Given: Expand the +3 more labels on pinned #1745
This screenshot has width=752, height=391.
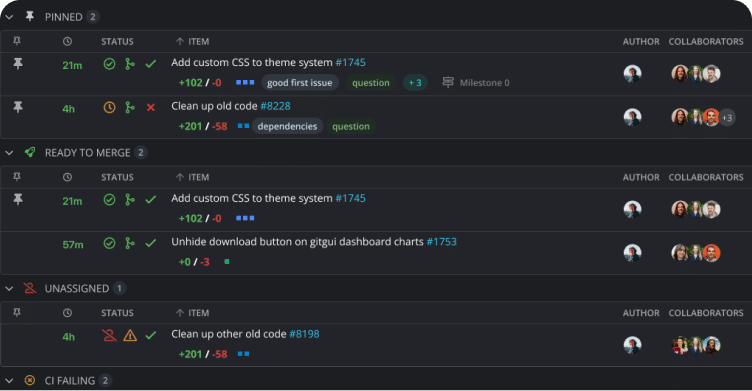Looking at the screenshot, I should pos(415,83).
